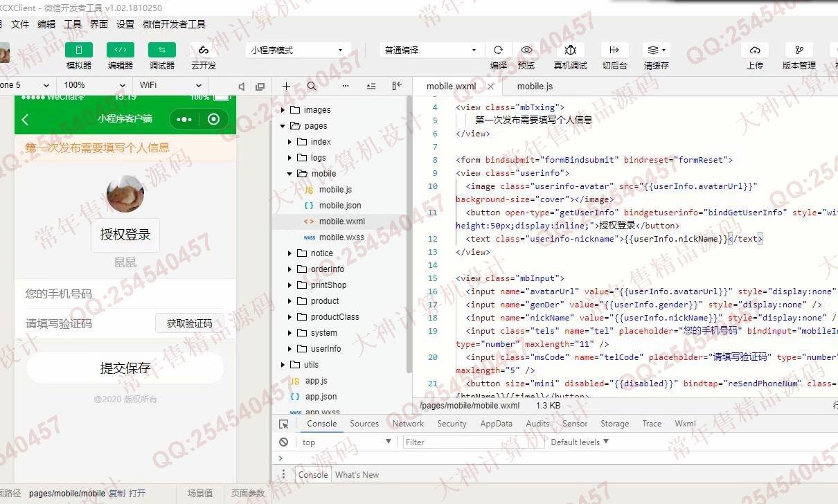Click the mini program capsule close circle
Image resolution: width=838 pixels, height=504 pixels.
coord(213,119)
